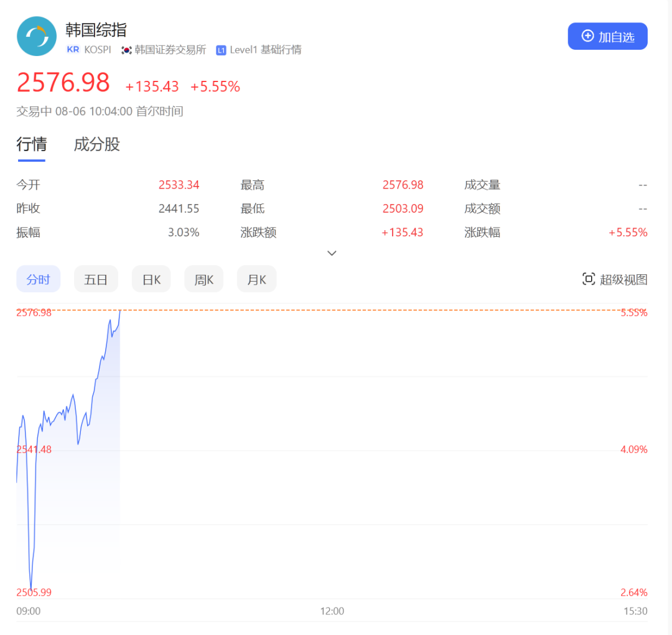Screen dimensions: 672x635
Task: Click the 4.09% right axis label
Action: pos(634,450)
